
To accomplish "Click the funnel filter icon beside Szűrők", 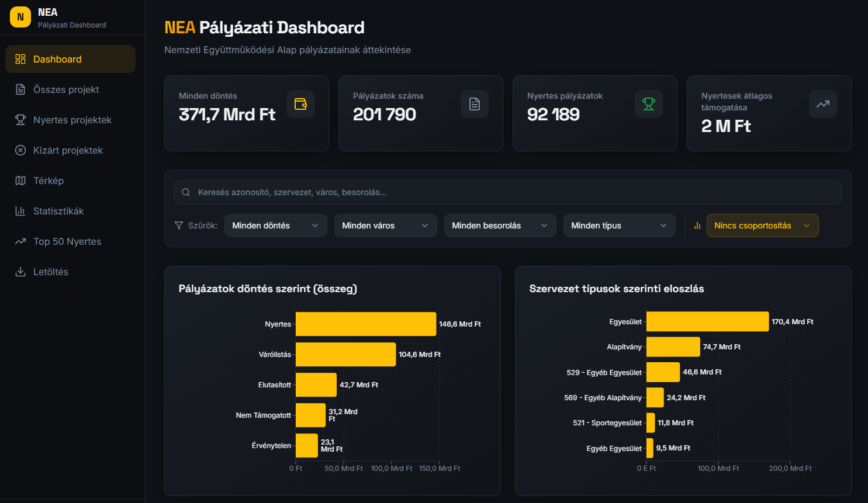I will (179, 226).
